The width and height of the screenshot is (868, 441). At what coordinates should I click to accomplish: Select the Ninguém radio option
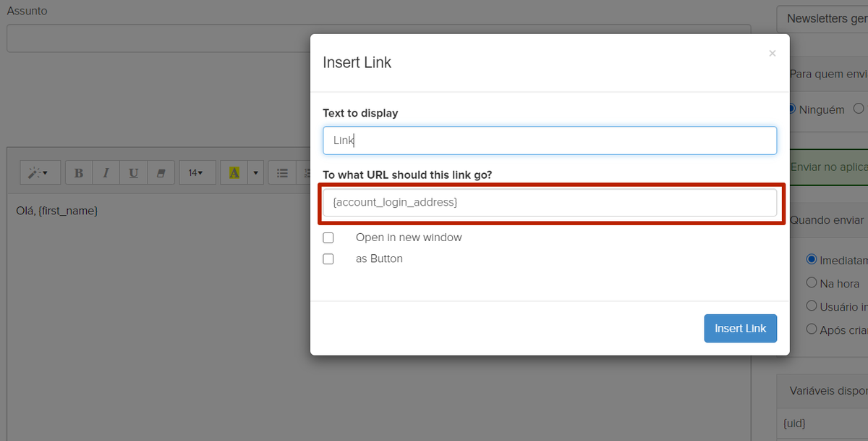(x=791, y=109)
